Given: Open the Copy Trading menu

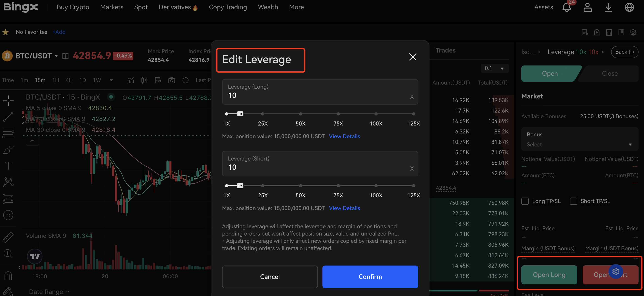Looking at the screenshot, I should pyautogui.click(x=228, y=7).
